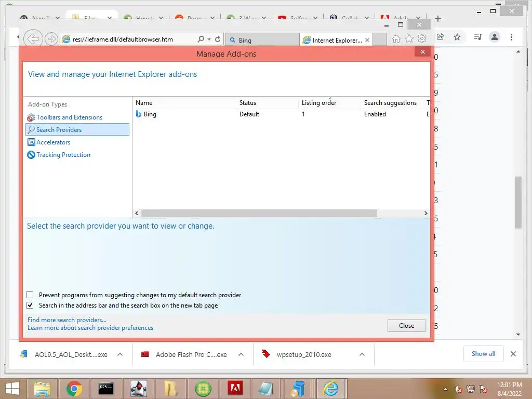Expand the IE address bar dropdown arrow
532x399 pixels.
209,39
